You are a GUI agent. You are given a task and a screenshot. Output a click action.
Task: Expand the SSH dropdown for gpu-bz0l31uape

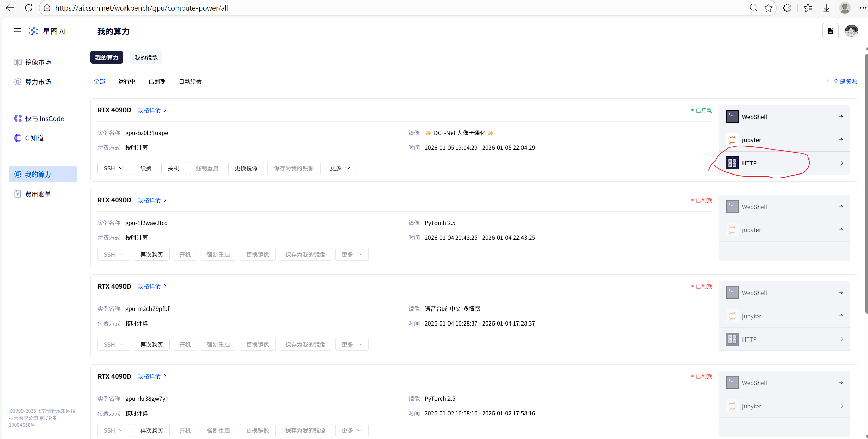(x=113, y=168)
